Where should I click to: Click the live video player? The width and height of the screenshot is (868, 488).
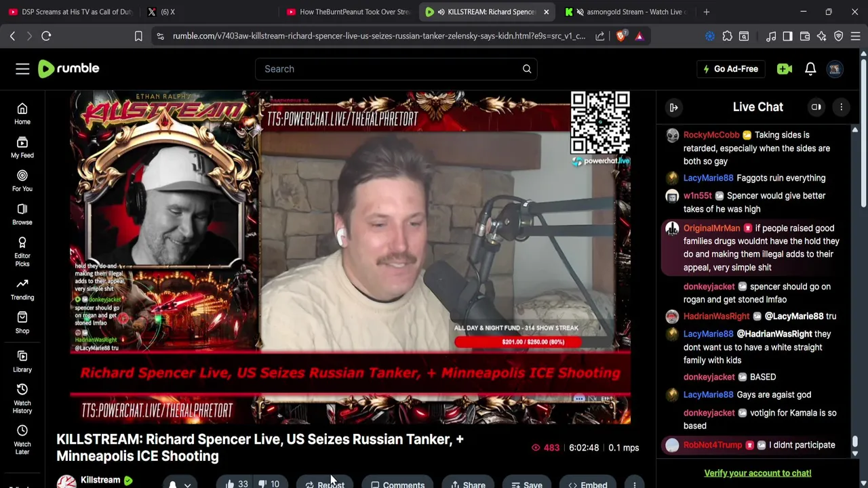click(x=350, y=257)
